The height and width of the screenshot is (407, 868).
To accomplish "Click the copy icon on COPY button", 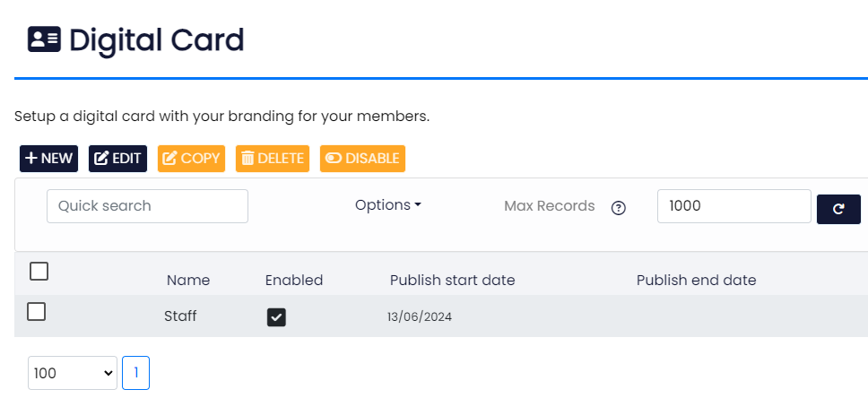I will coord(170,159).
